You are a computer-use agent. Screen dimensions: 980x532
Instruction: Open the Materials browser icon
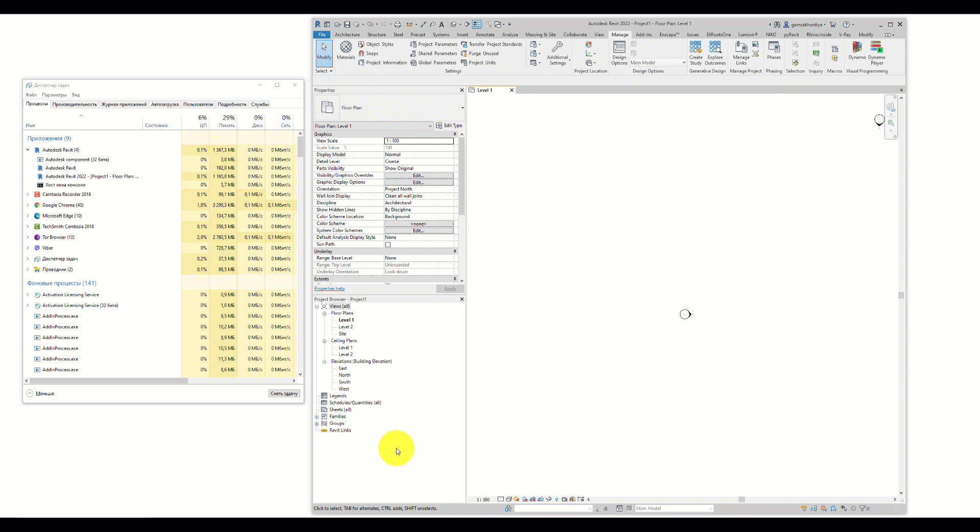click(346, 51)
